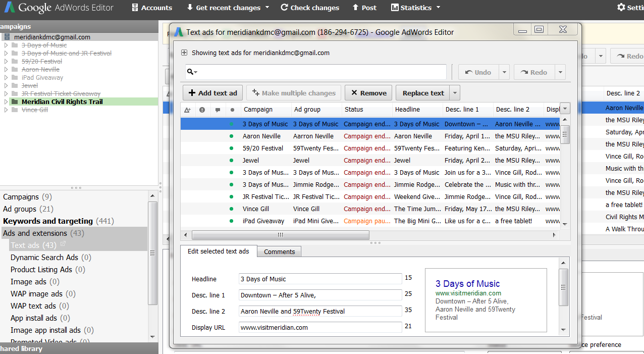This screenshot has height=354, width=644.
Task: Click the change-type column header icon
Action: 187,110
